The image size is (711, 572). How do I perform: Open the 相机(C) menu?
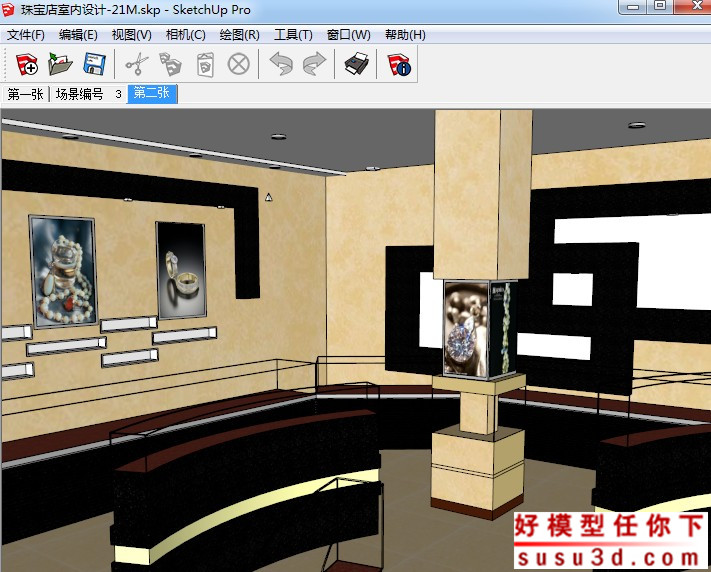185,35
